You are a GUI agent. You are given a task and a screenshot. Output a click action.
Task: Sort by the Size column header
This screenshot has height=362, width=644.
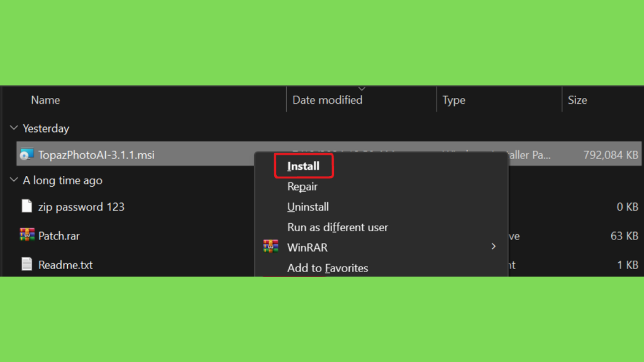coord(577,100)
